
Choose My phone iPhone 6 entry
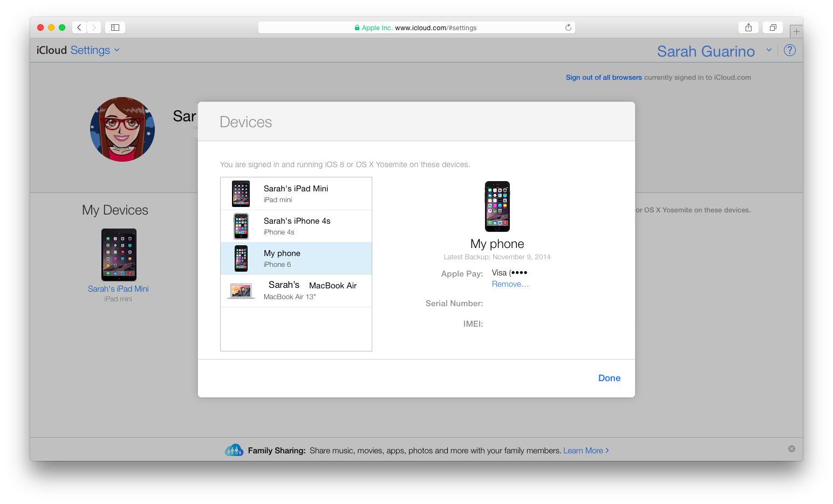pyautogui.click(x=296, y=258)
